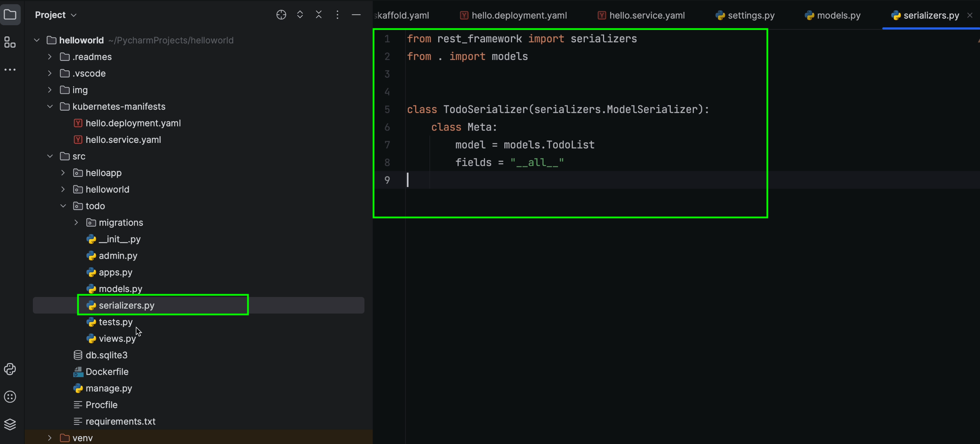Close the serializers.py tab
Viewport: 980px width, 444px height.
coord(970,15)
